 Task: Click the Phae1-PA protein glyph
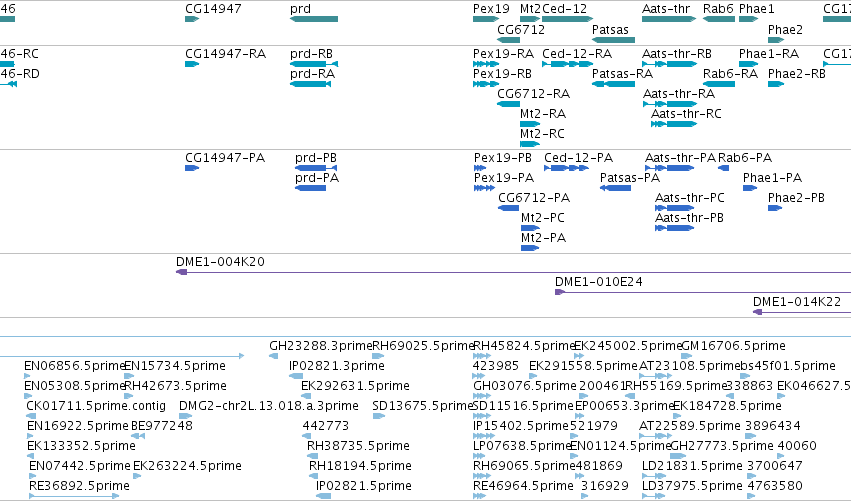tap(750, 188)
